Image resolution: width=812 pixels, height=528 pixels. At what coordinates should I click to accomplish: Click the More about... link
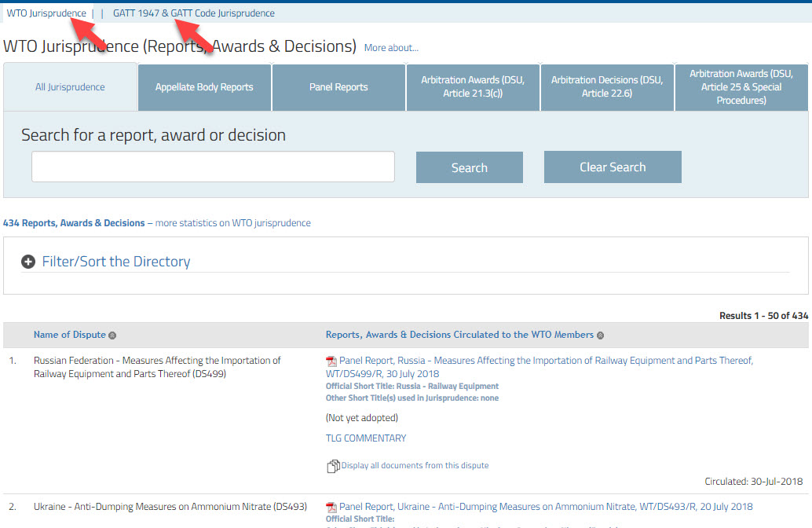(391, 48)
